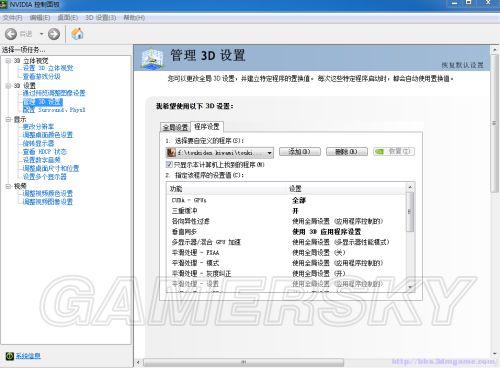500x368 pixels.
Task: Click the program icon in the program combo box
Action: click(x=171, y=153)
